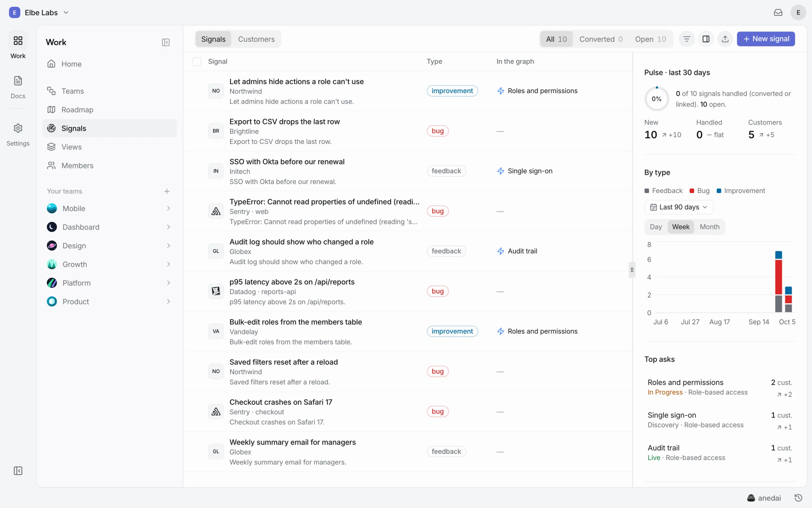812x508 pixels.
Task: Expand the Dashboard team chevron
Action: [168, 227]
